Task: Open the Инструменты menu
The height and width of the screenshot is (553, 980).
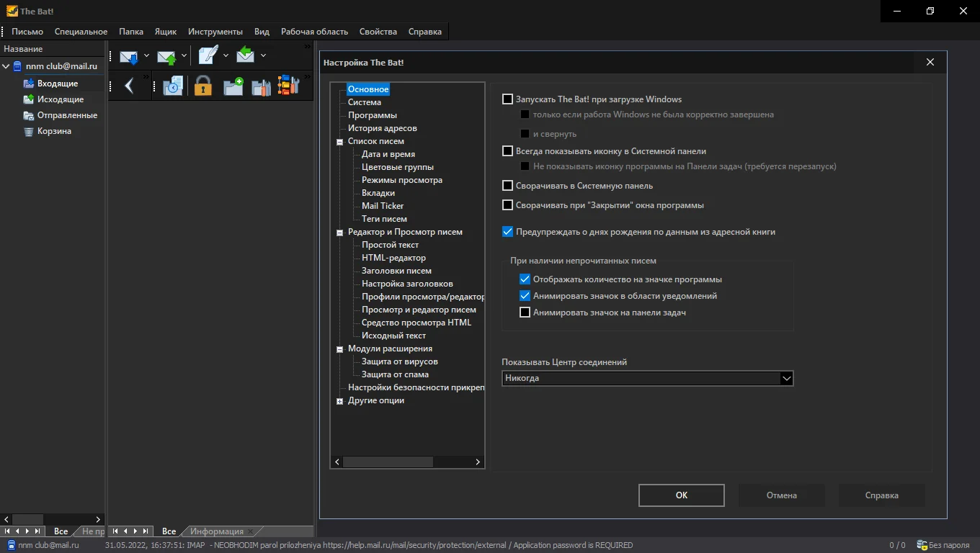Action: click(x=215, y=32)
